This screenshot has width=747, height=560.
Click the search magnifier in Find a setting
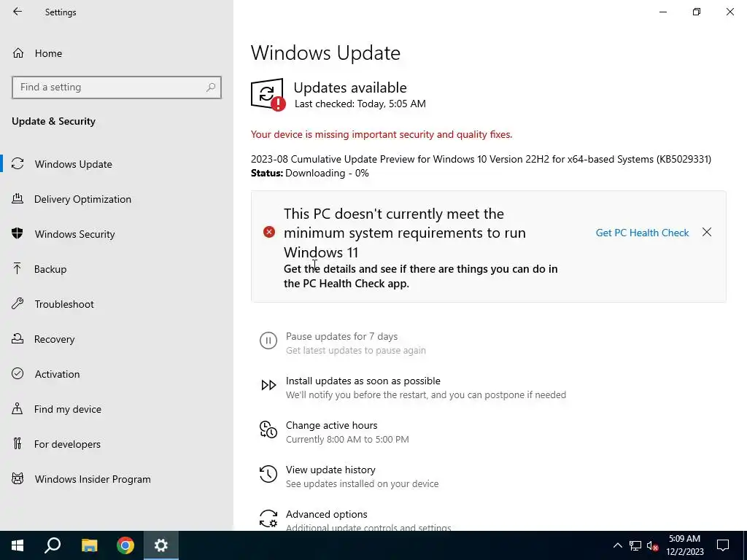(211, 87)
